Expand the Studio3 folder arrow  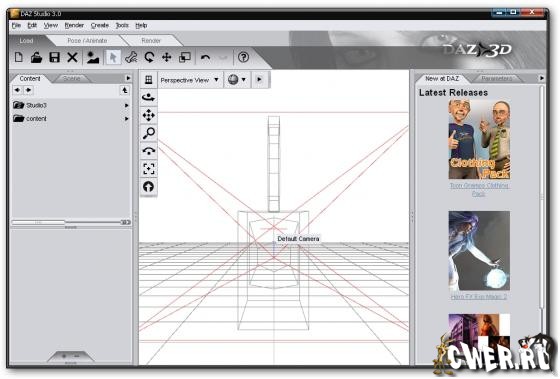point(126,105)
